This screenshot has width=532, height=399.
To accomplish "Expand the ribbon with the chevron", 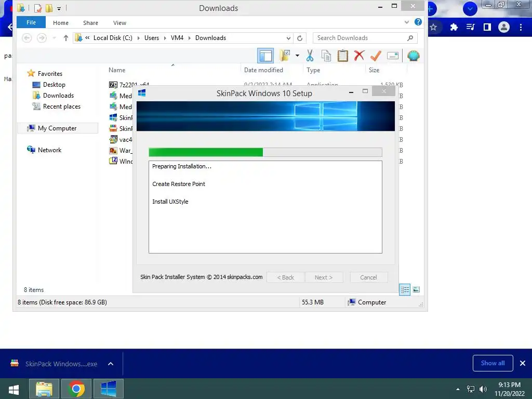I will pyautogui.click(x=406, y=22).
